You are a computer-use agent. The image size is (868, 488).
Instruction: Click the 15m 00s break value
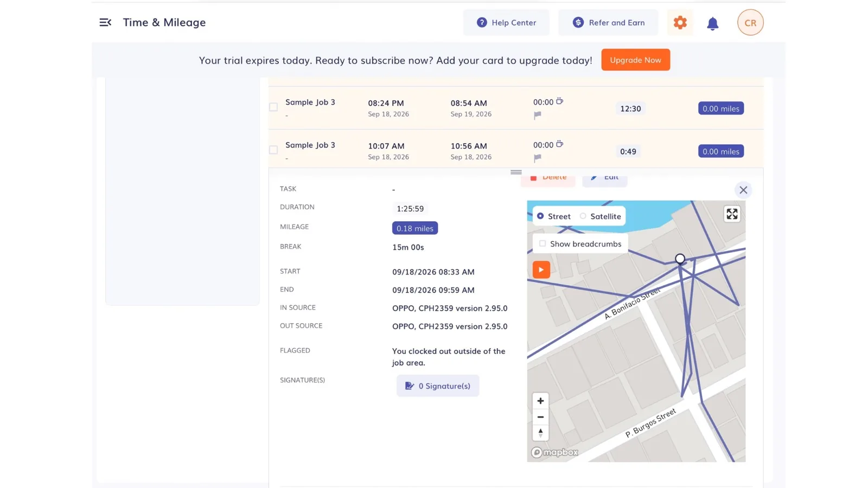(x=408, y=247)
